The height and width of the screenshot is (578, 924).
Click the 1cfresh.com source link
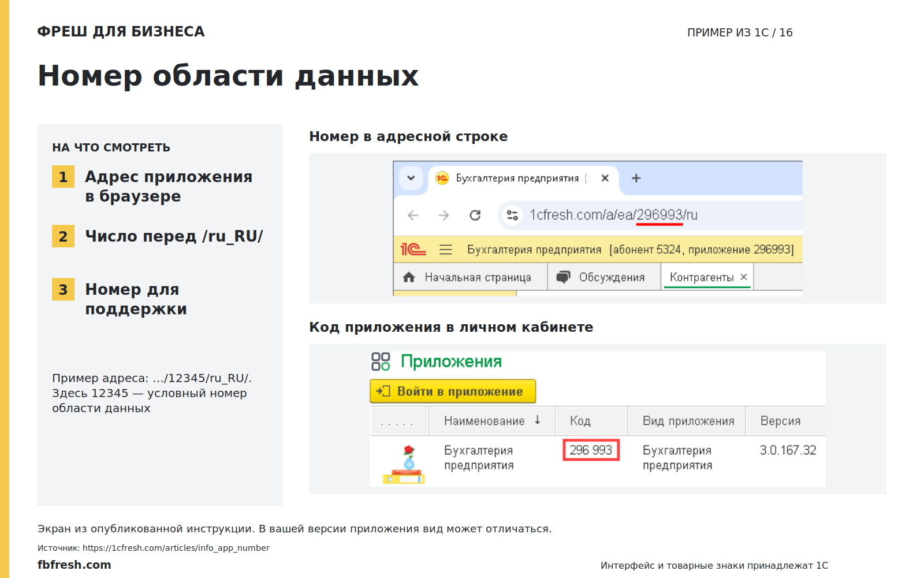(176, 548)
